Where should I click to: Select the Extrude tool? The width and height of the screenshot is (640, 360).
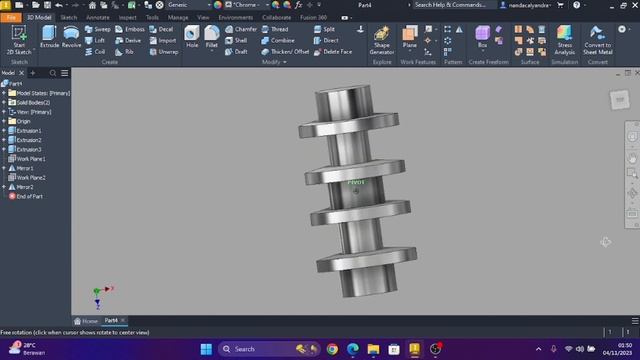tap(49, 37)
